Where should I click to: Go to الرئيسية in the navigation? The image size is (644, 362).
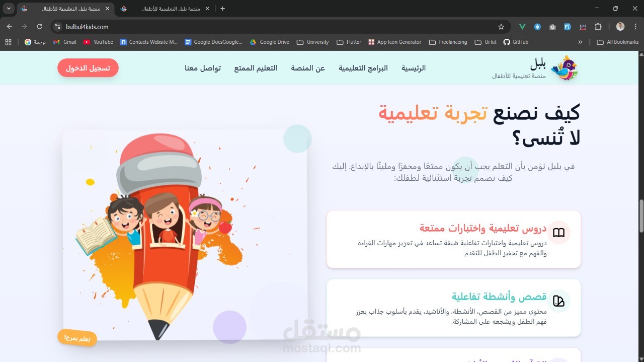[x=414, y=68]
